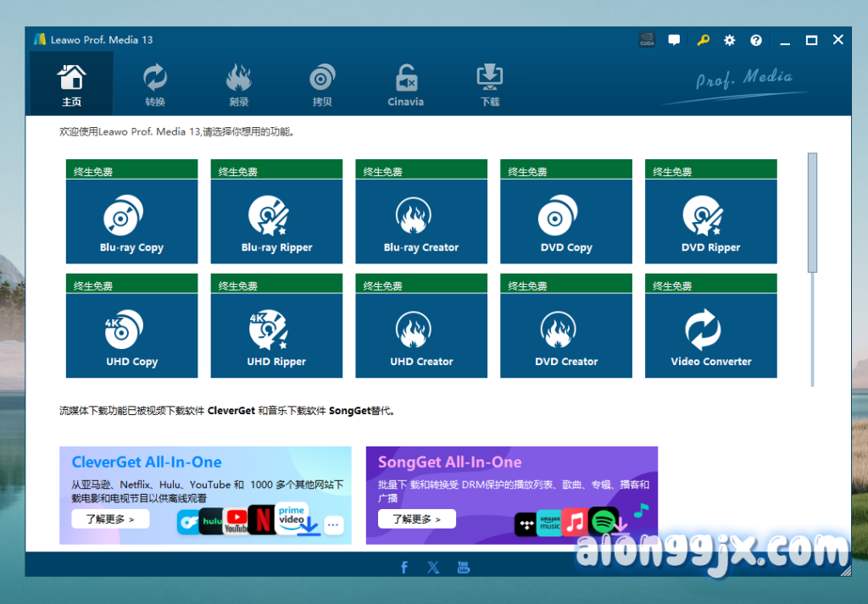Image resolution: width=868 pixels, height=604 pixels.
Task: Launch the UHD Copy tool
Action: (131, 335)
